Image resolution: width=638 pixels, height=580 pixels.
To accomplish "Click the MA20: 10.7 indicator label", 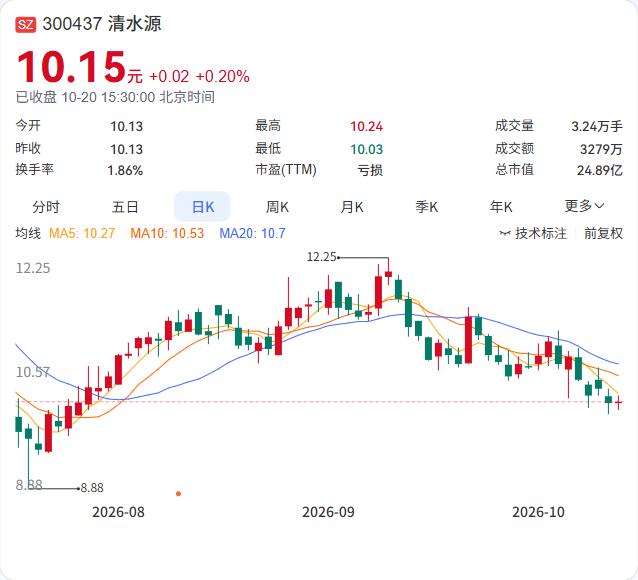I will 252,233.
